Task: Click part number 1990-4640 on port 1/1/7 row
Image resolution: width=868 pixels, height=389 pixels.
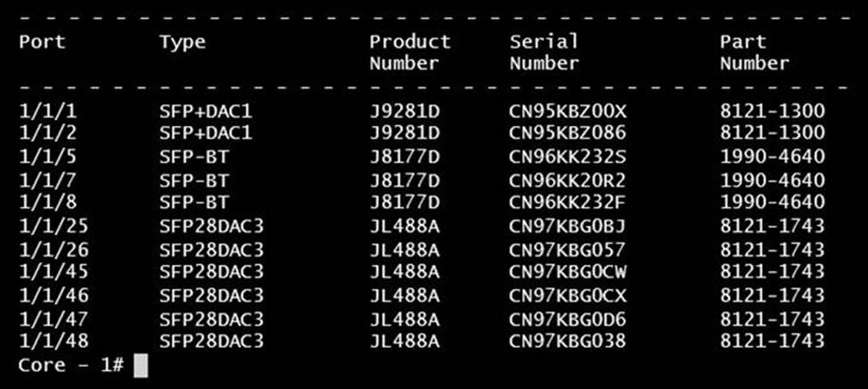Action: [x=773, y=180]
